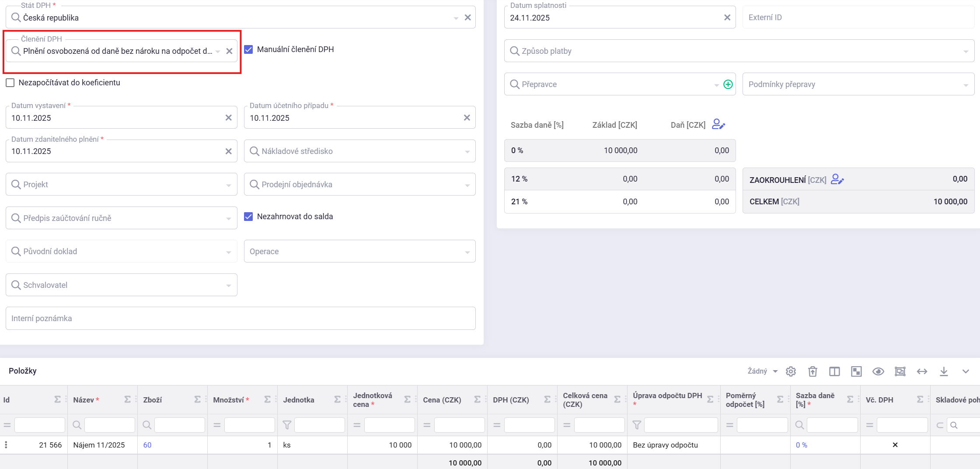Edit rounding via ZAOKROUHLENÍ user-pencil icon

click(837, 179)
